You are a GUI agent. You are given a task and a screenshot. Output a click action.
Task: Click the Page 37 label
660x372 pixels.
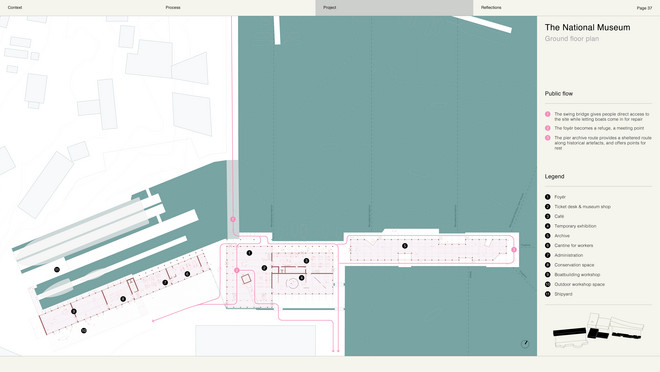pyautogui.click(x=644, y=8)
